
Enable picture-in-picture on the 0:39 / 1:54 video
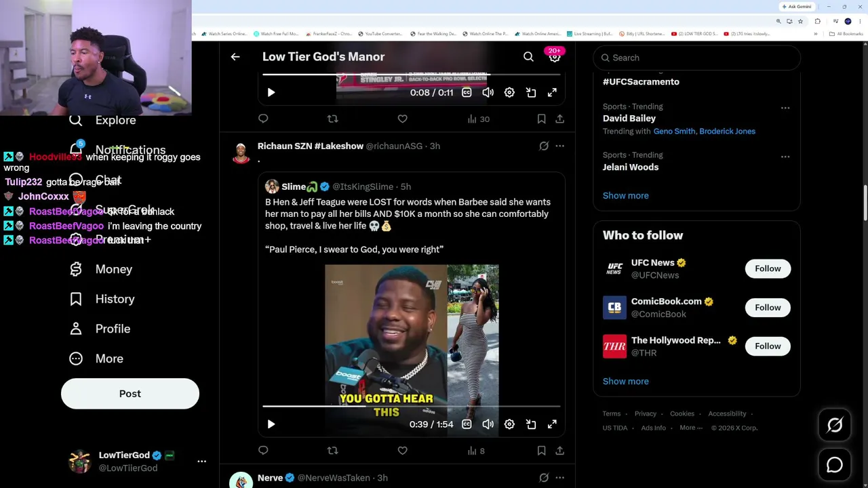531,424
